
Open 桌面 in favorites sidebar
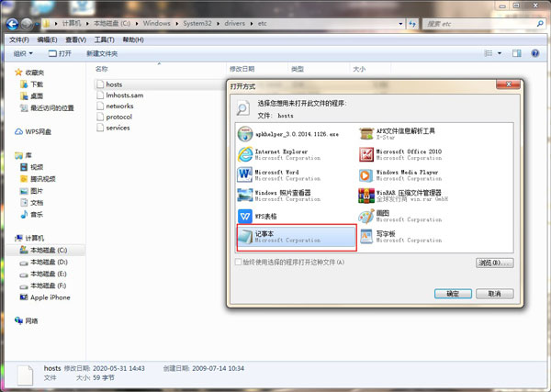click(x=31, y=95)
